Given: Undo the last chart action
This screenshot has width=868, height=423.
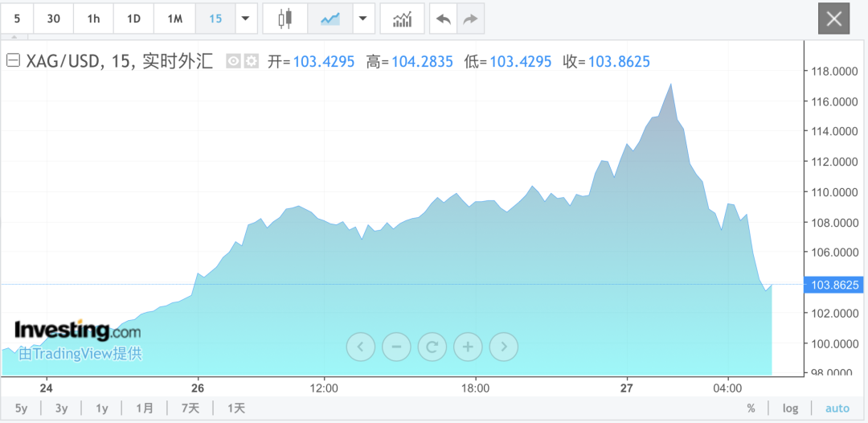Looking at the screenshot, I should coord(443,18).
